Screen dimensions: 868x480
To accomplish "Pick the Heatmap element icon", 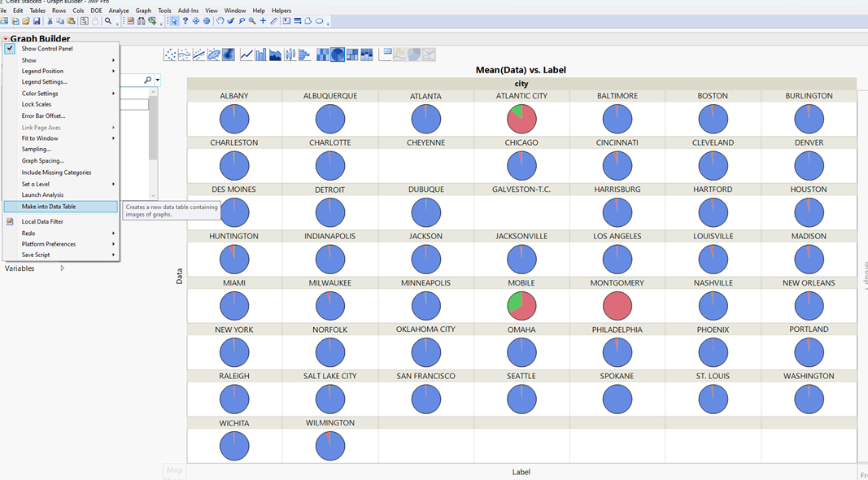I will [321, 54].
